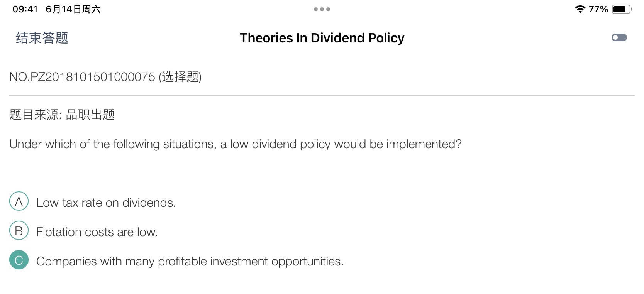Click question number NO.PZ2018101501000075
The width and height of the screenshot is (644, 294).
[82, 77]
